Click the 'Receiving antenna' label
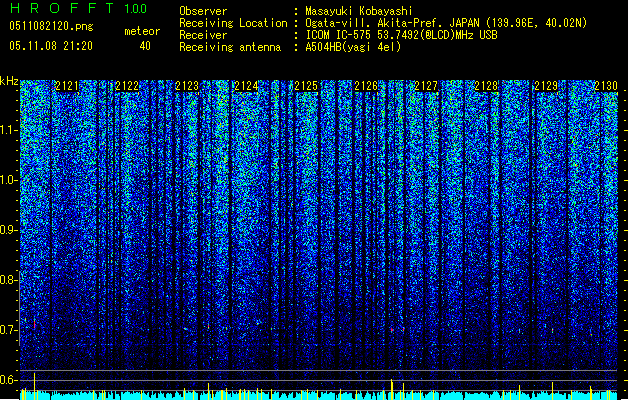This screenshot has height=400, width=629. pyautogui.click(x=230, y=47)
